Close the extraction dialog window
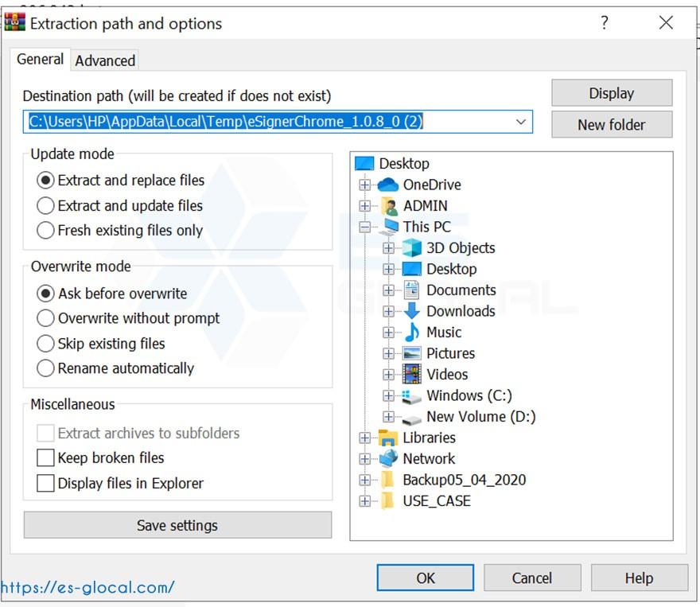 (666, 22)
